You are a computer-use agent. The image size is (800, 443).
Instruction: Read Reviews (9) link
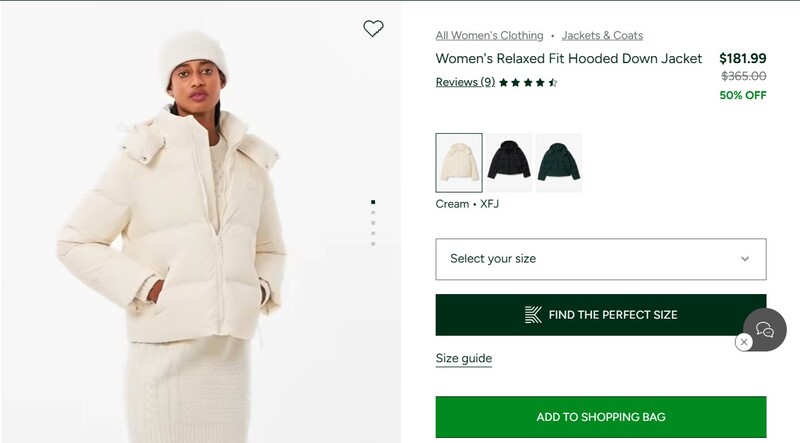[465, 82]
